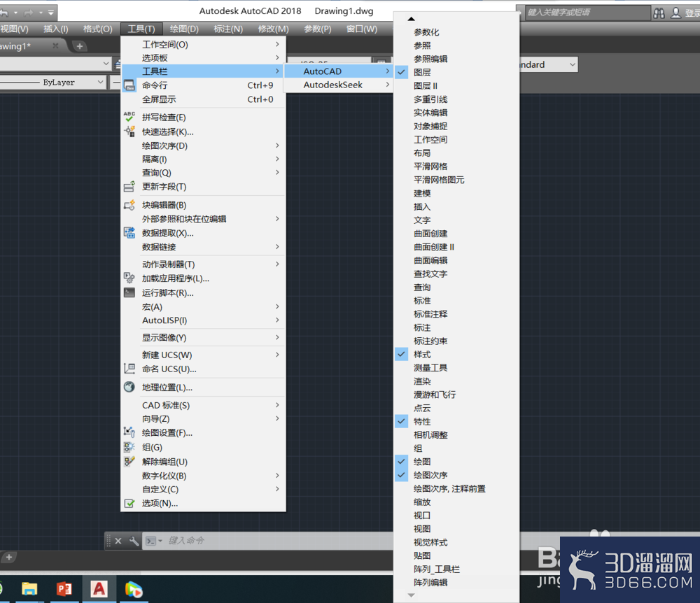This screenshot has width=700, height=603.
Task: Open AutoCAD from the taskbar
Action: (x=99, y=589)
